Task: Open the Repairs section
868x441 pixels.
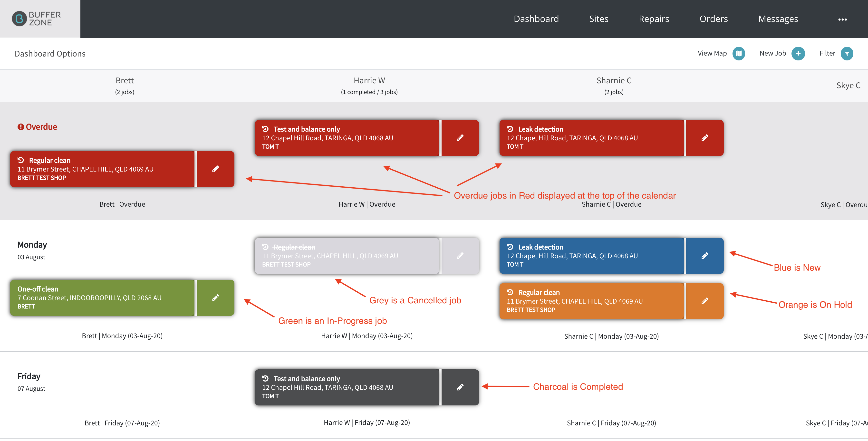Action: [654, 19]
